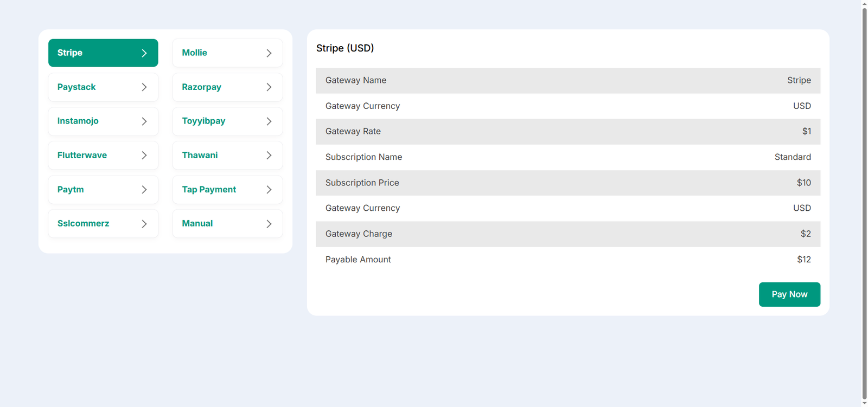Select the Paystack gateway label
This screenshot has width=868, height=407.
[x=76, y=87]
